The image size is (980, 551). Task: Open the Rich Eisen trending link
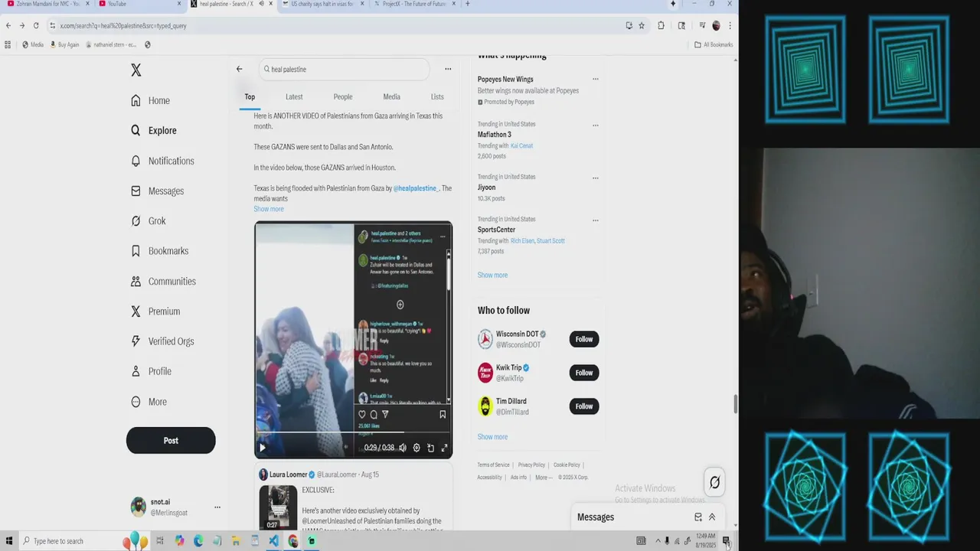click(x=521, y=241)
